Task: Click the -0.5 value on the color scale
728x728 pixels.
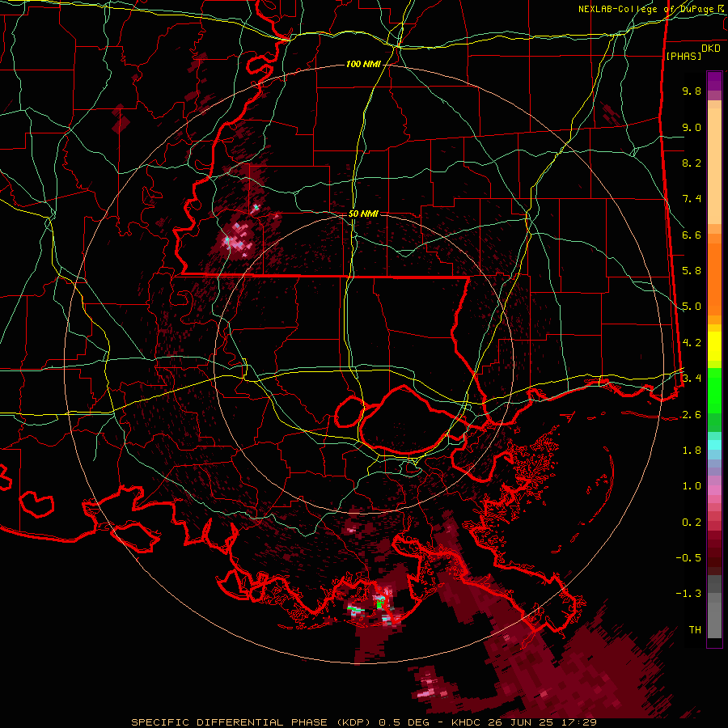Action: coord(688,558)
